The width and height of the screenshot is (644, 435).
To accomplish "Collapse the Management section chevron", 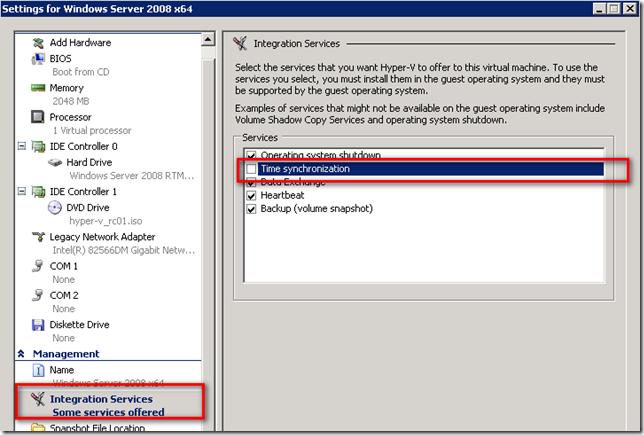I will tap(21, 354).
